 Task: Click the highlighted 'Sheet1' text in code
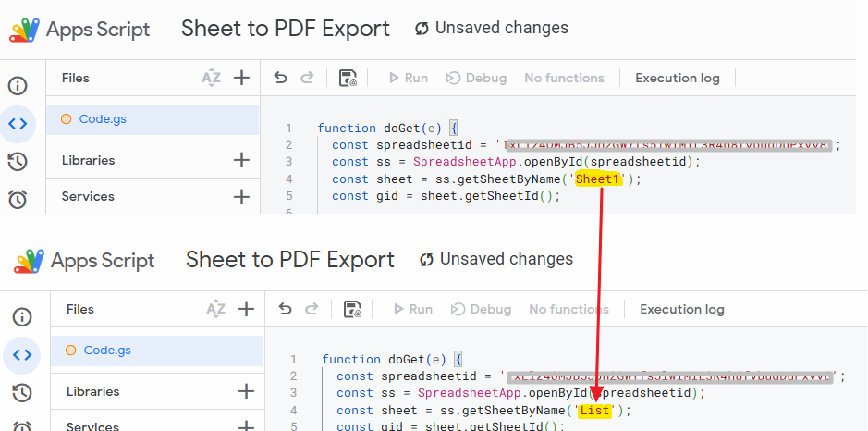pyautogui.click(x=599, y=179)
